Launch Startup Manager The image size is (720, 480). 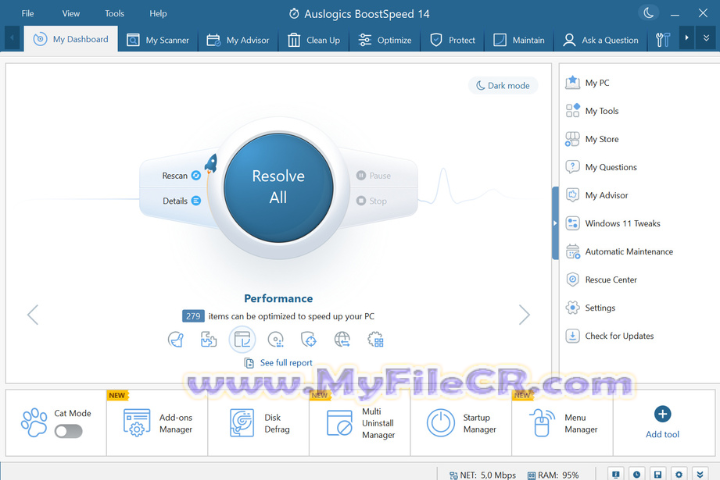(461, 423)
